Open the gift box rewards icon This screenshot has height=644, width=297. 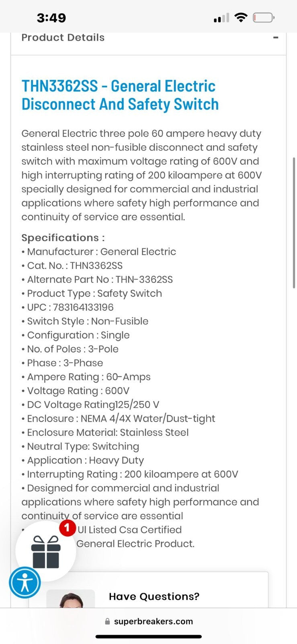coord(46,552)
